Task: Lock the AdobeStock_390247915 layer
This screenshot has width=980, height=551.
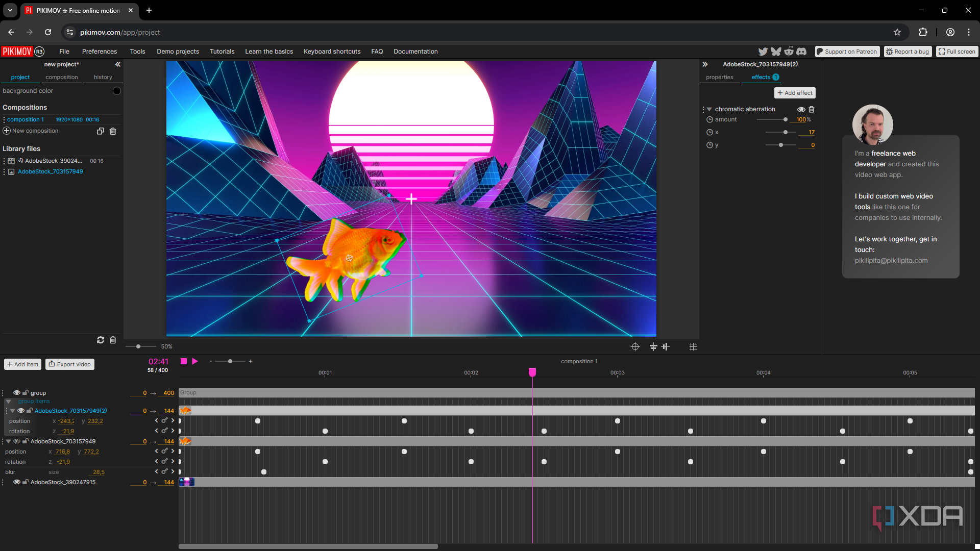Action: 25,482
